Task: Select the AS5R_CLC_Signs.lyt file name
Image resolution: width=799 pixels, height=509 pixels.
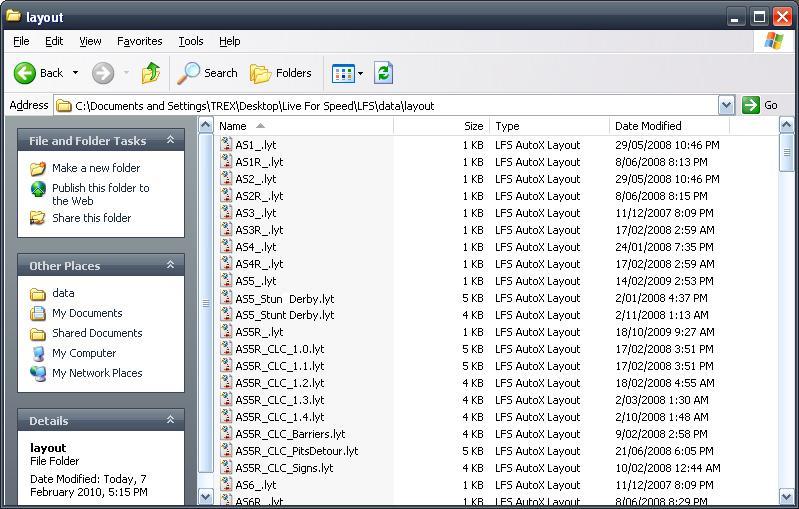Action: coord(284,468)
